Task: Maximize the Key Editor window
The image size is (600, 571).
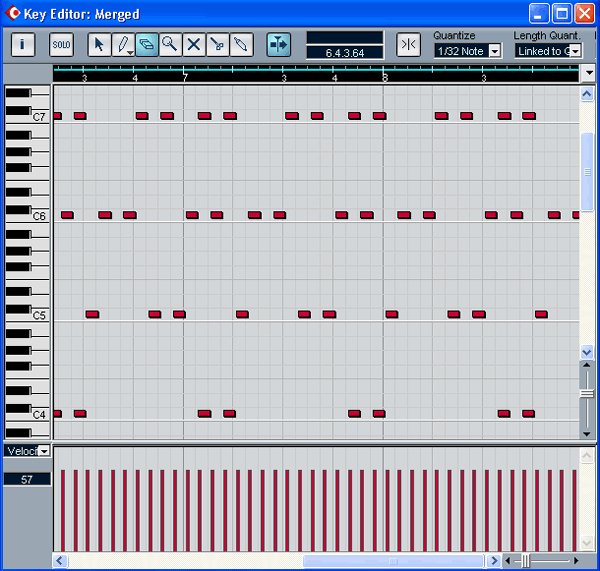Action: (x=562, y=14)
